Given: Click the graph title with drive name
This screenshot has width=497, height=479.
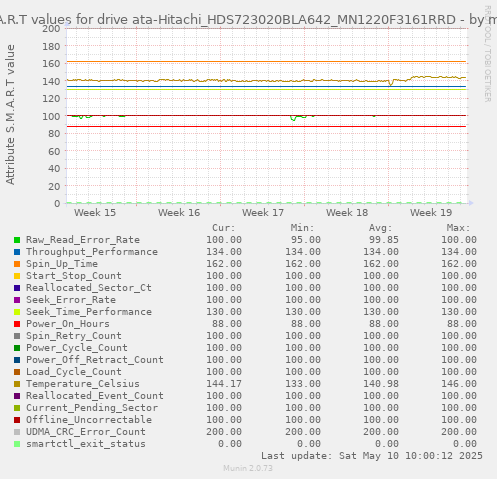Looking at the screenshot, I should 248,20.
